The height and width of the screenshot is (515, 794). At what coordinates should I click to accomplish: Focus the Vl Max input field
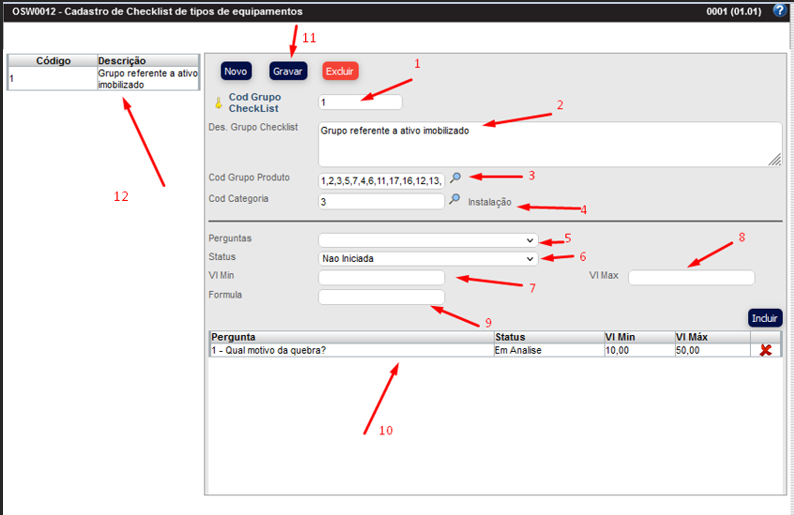coord(691,277)
